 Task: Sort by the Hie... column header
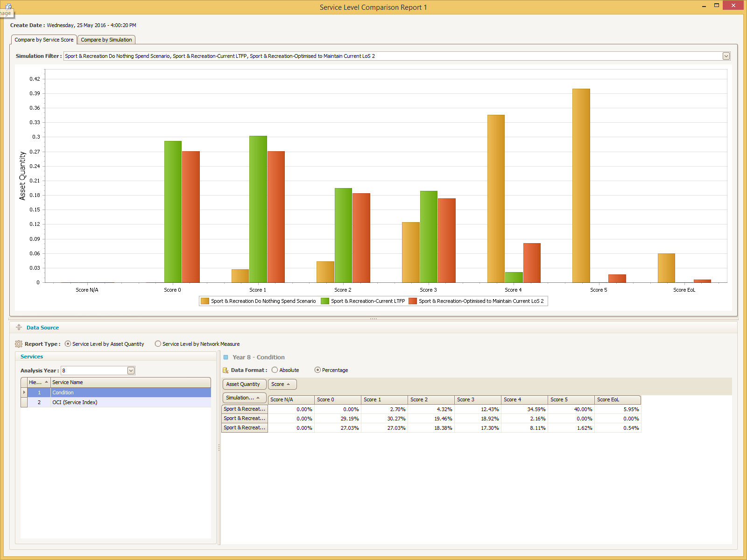[x=39, y=382]
